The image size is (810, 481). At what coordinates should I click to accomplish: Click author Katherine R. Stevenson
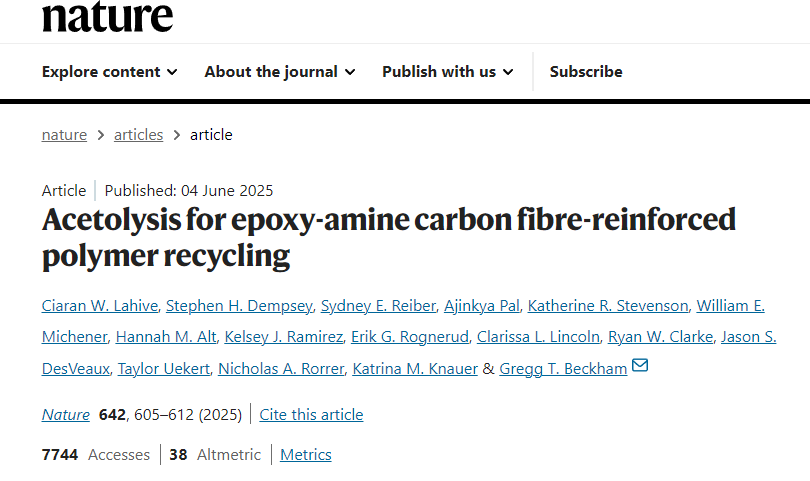pyautogui.click(x=608, y=306)
